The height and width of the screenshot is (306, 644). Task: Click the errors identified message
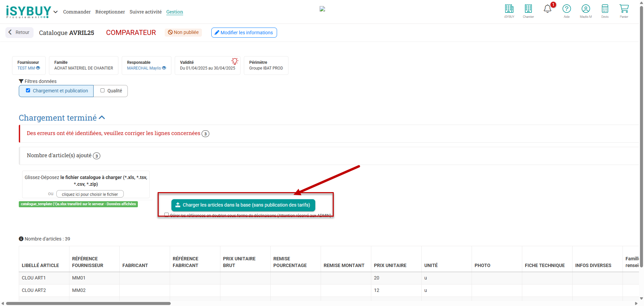pos(113,133)
